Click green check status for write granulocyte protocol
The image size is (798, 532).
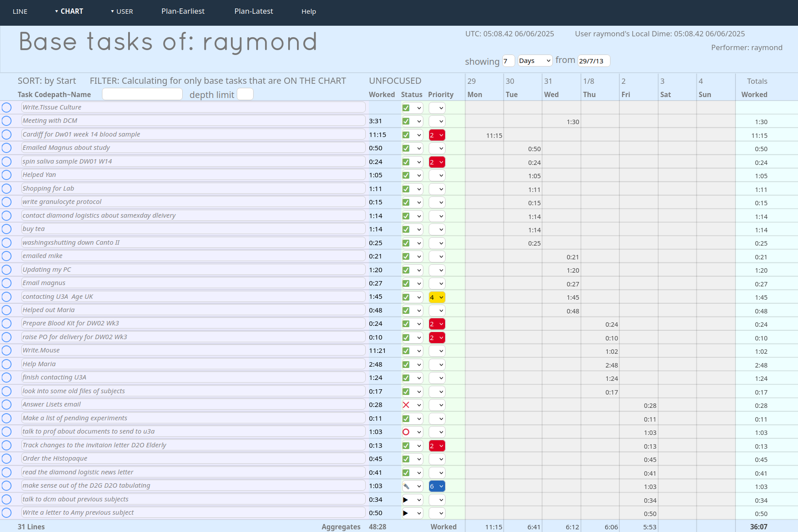click(x=406, y=202)
